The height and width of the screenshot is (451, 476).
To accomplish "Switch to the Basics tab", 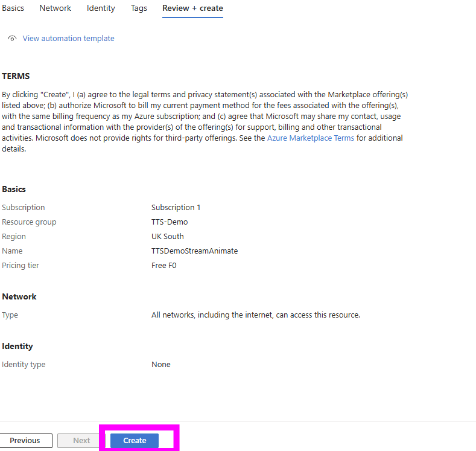I will pos(13,8).
